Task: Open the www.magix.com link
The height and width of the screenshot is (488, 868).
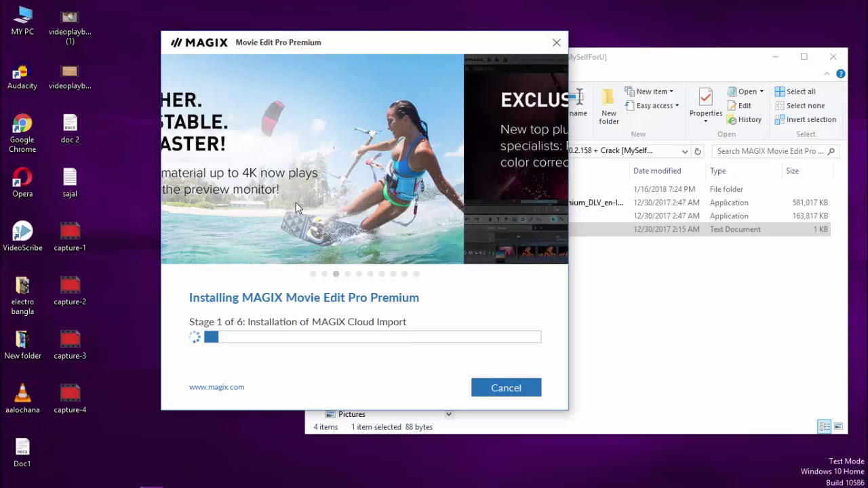Action: 216,387
